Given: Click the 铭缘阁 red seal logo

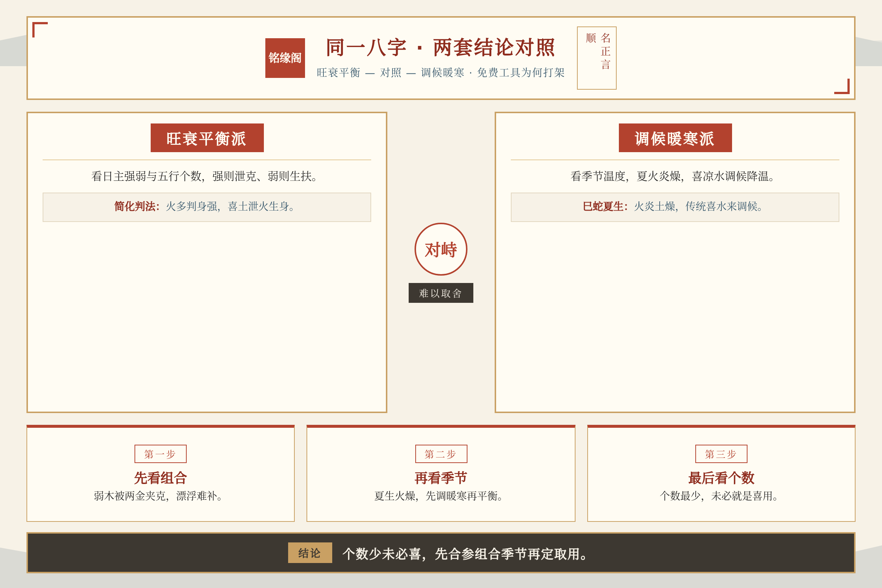Looking at the screenshot, I should click(285, 58).
